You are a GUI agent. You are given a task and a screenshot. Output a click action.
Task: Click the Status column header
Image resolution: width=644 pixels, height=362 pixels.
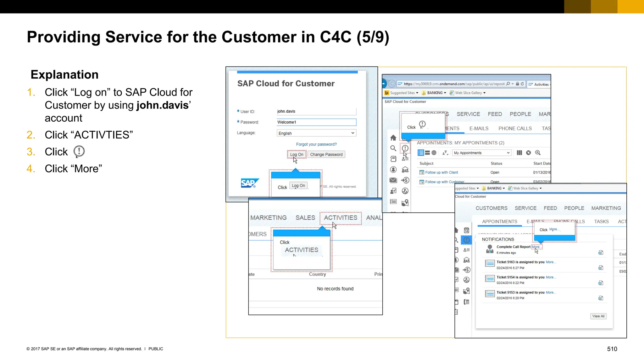point(496,163)
